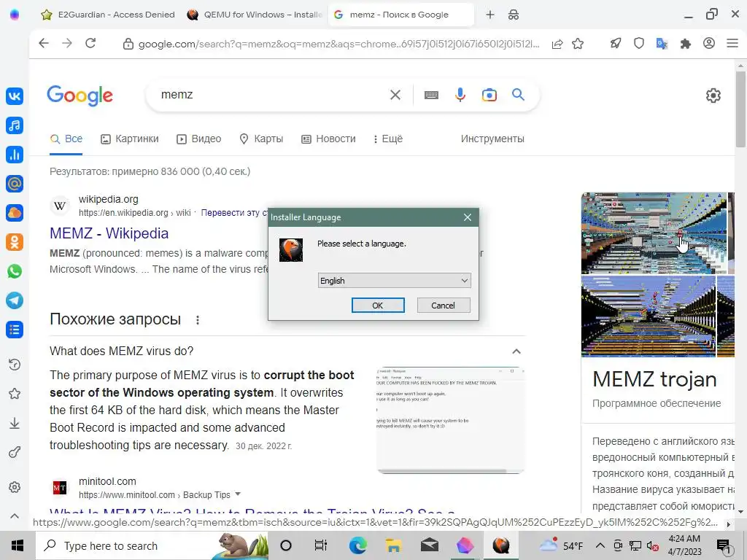Open bookmarks star in sidebar
This screenshot has height=560, width=747.
[x=15, y=394]
